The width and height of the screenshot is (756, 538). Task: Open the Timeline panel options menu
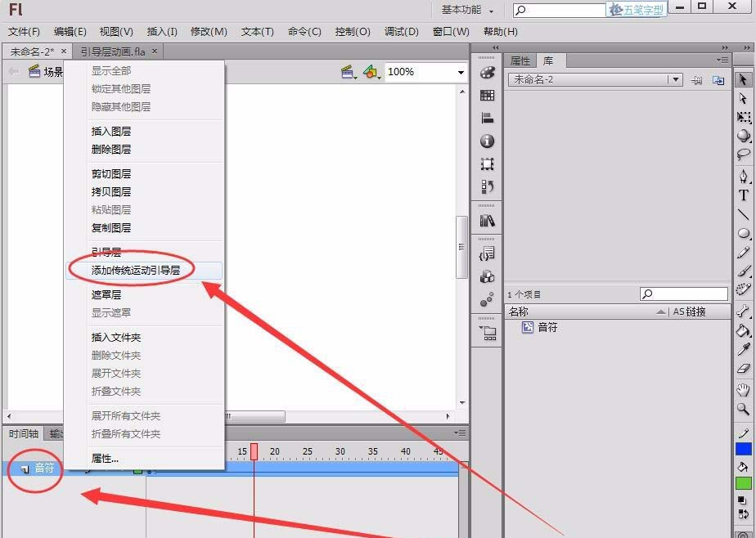click(x=460, y=433)
